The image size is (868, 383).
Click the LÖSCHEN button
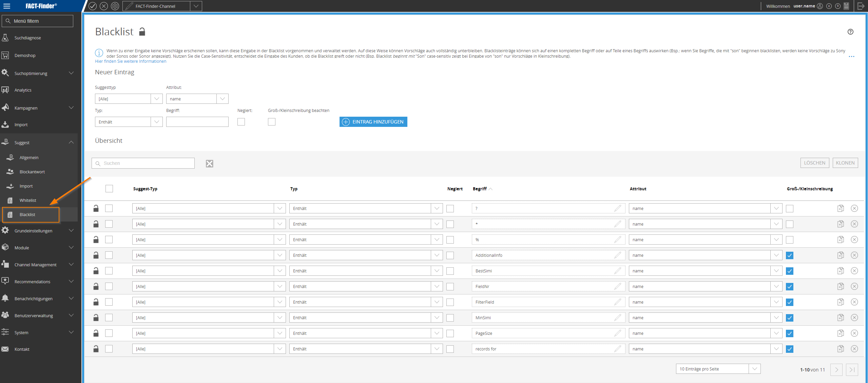(815, 163)
